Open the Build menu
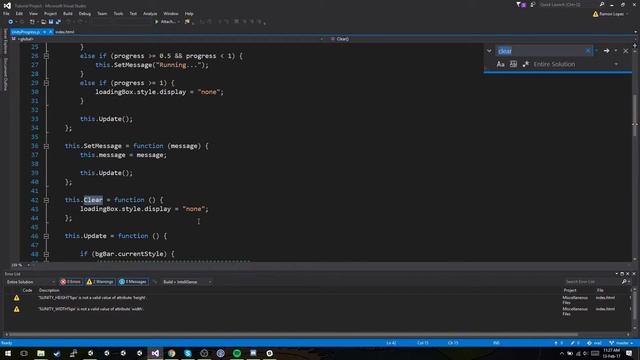The height and width of the screenshot is (360, 640). 68,13
